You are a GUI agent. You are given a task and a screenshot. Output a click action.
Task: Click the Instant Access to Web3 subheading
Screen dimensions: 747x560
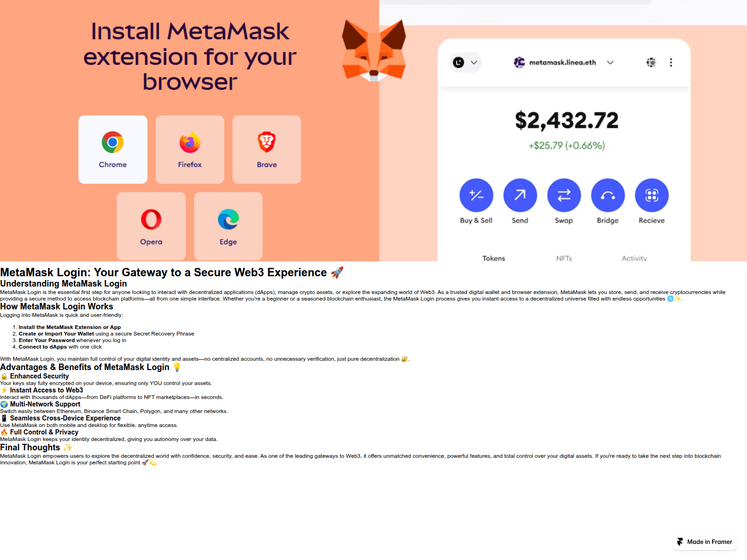tap(42, 390)
